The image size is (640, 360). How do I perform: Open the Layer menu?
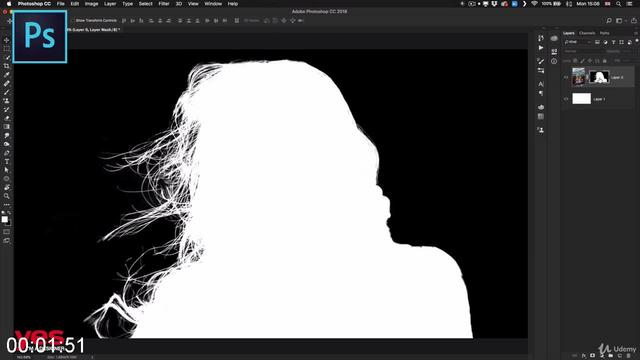[x=110, y=4]
